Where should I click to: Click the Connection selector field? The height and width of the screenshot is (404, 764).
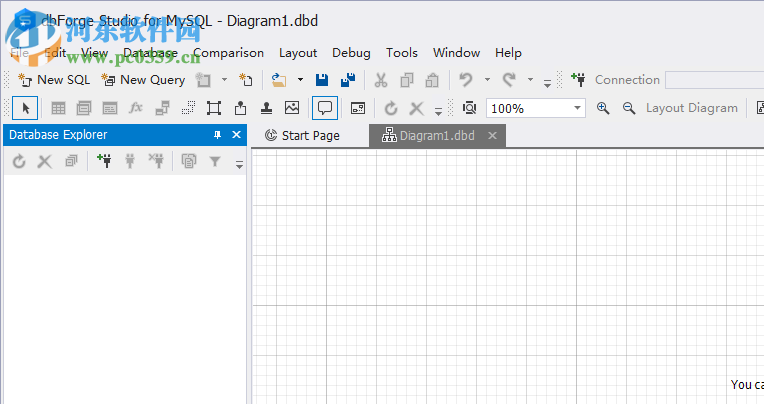click(714, 80)
